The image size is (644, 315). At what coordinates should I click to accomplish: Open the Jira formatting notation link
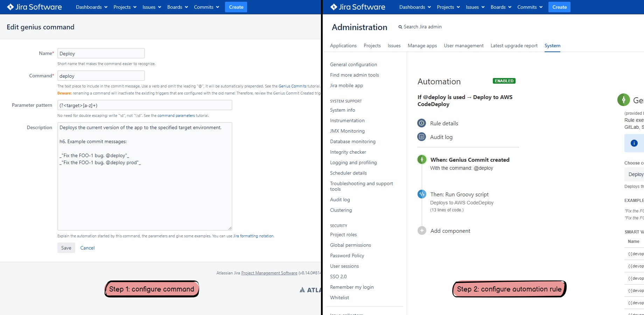[253, 236]
